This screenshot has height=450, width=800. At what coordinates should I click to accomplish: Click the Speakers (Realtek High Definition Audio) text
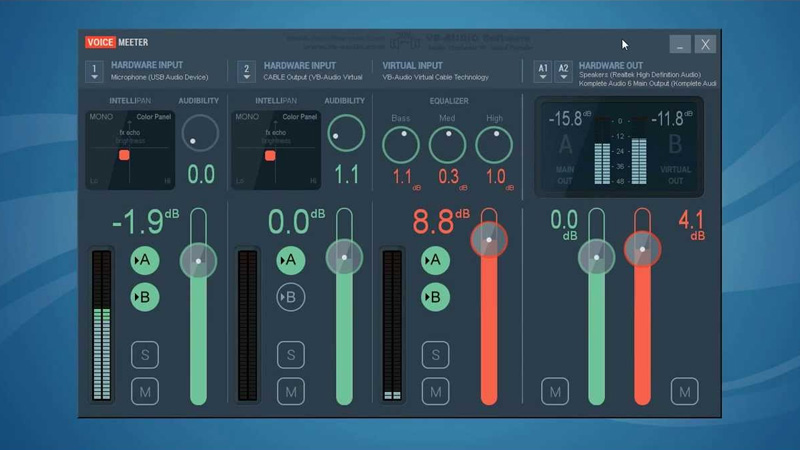(x=640, y=74)
